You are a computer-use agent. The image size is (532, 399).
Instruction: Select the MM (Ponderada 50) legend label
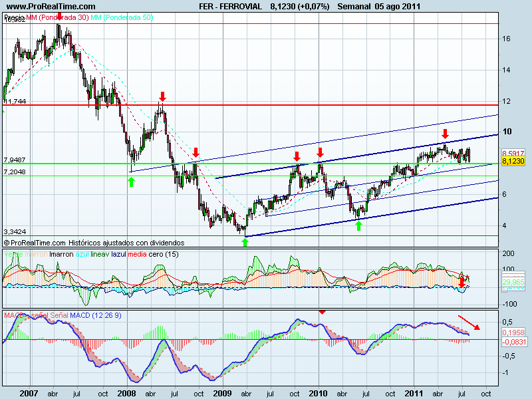pyautogui.click(x=122, y=17)
